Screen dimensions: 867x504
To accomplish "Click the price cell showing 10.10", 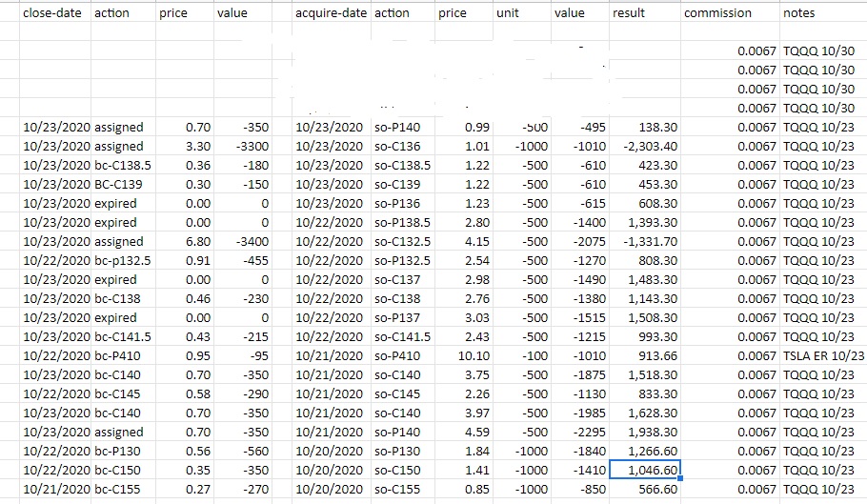I will coord(463,355).
